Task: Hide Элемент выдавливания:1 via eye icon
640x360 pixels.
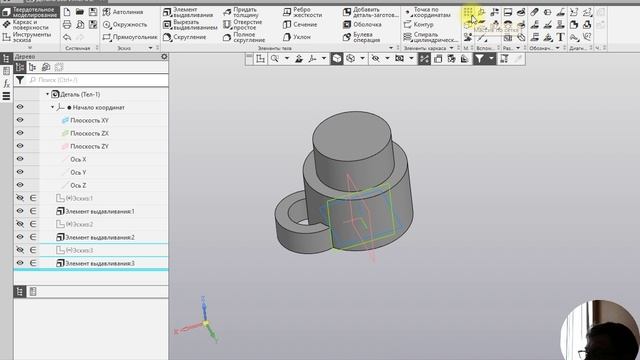Action: pos(20,211)
